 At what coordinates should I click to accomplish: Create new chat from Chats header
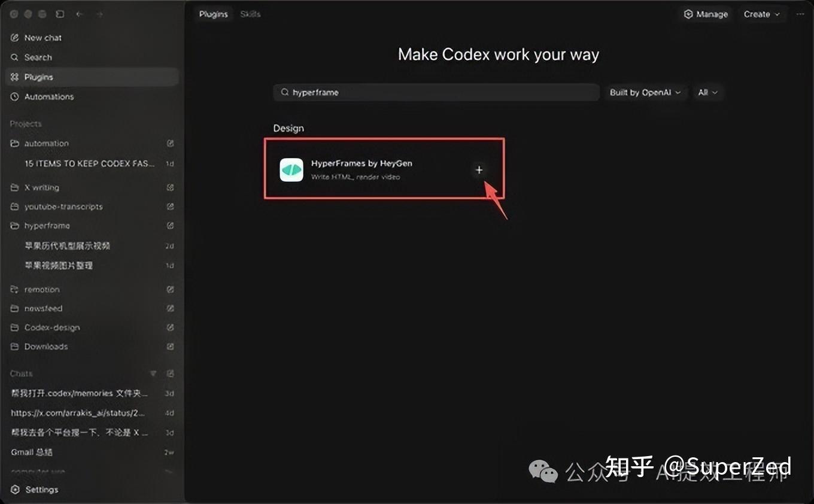(x=170, y=374)
